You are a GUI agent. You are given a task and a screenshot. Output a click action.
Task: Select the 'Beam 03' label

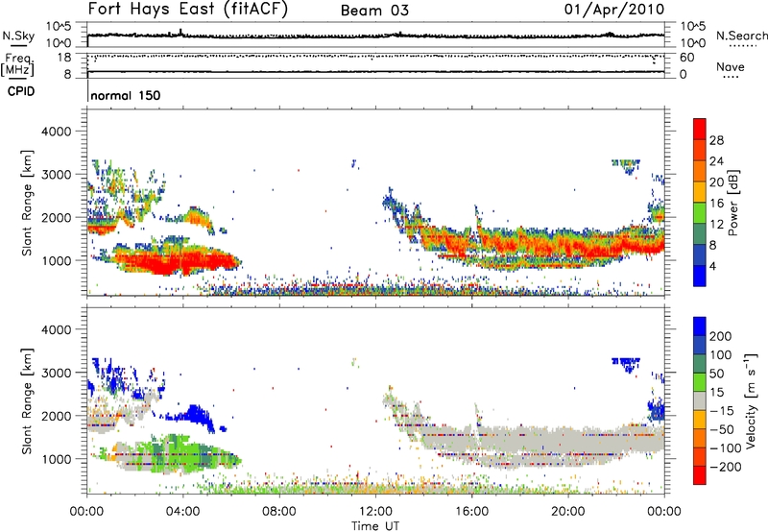tap(374, 11)
